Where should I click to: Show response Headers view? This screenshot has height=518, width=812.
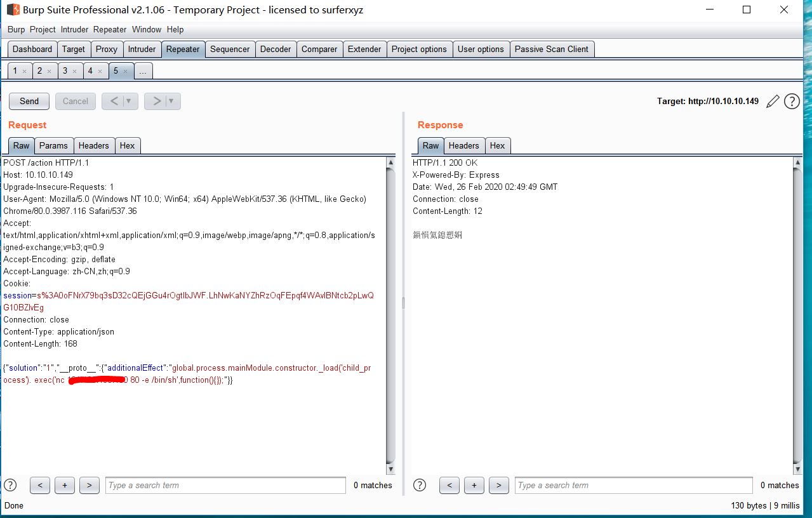pyautogui.click(x=464, y=145)
